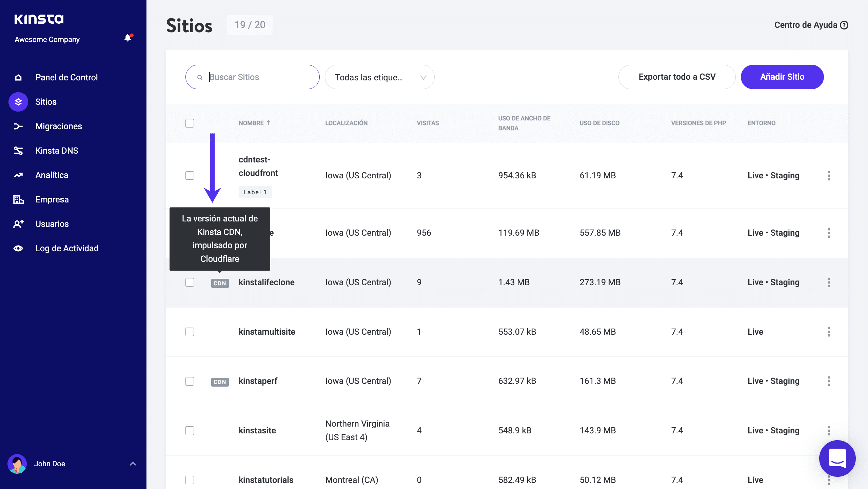Viewport: 868px width, 489px height.
Task: Go to Migraciones in the sidebar
Action: [58, 126]
